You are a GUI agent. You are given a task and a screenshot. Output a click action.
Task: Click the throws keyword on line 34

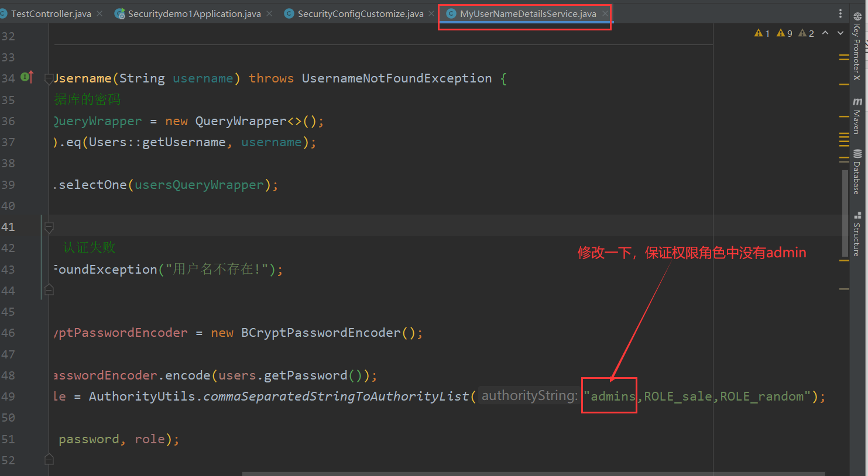(272, 78)
